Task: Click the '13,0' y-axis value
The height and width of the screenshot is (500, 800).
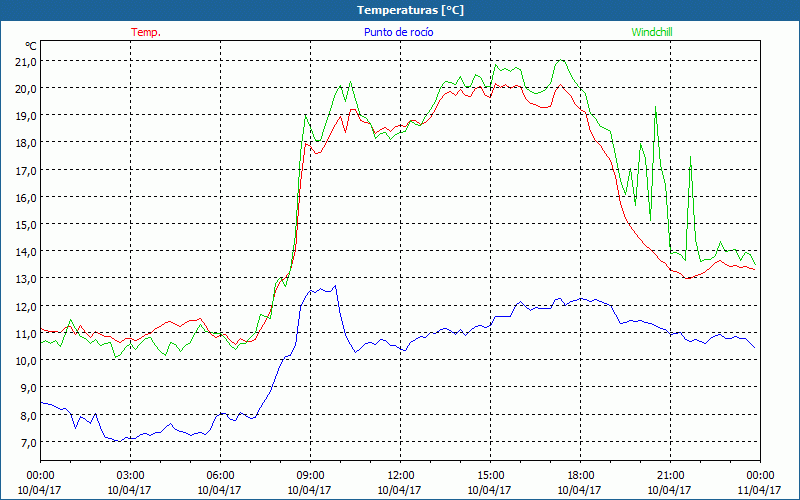Action: 26,279
